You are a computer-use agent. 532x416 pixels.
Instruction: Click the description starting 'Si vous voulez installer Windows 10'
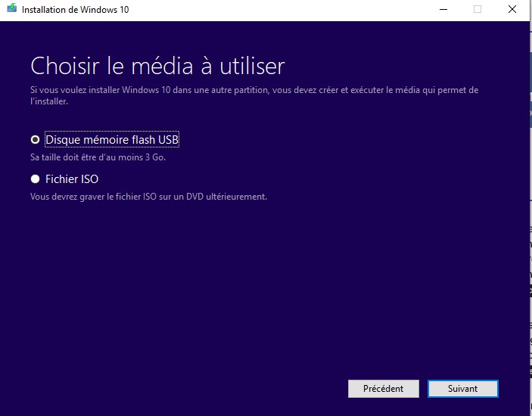coord(254,95)
